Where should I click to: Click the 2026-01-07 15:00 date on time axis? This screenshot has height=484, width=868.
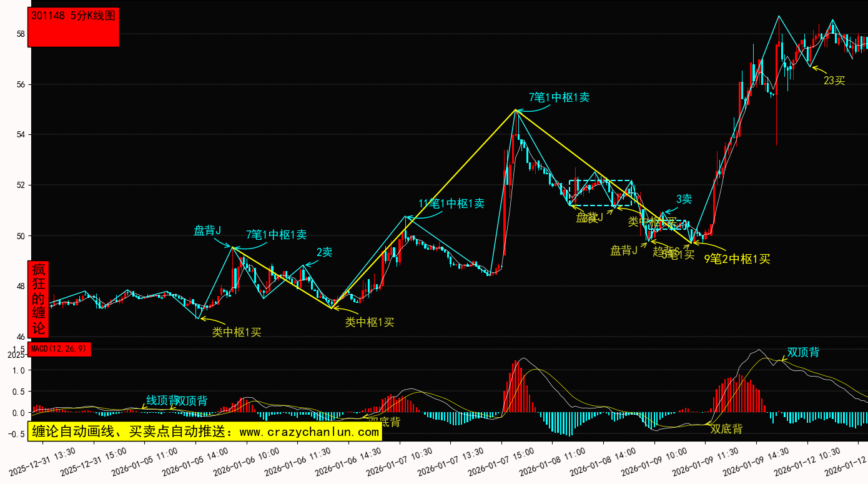501,460
